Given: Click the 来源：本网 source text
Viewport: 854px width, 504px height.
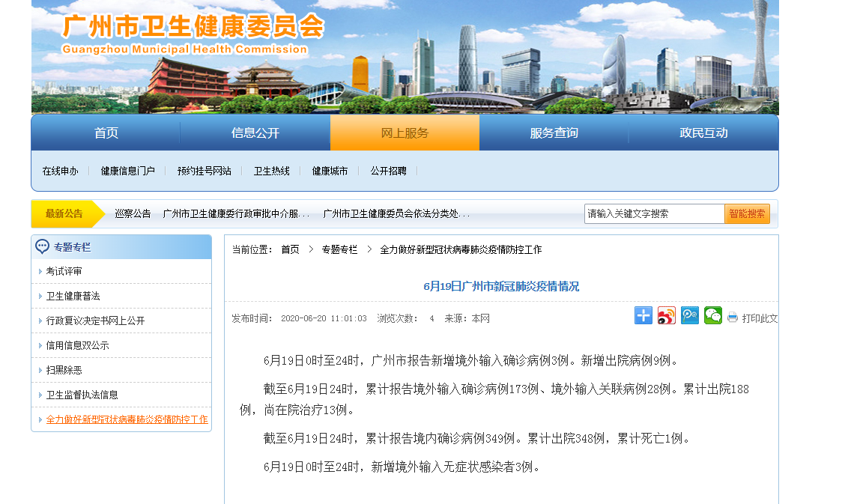Looking at the screenshot, I should [x=467, y=318].
